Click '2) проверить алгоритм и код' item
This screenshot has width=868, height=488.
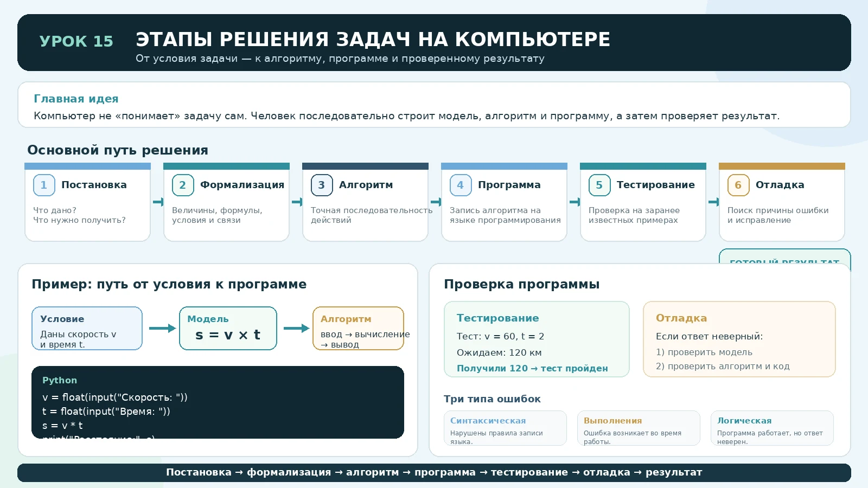[723, 367]
